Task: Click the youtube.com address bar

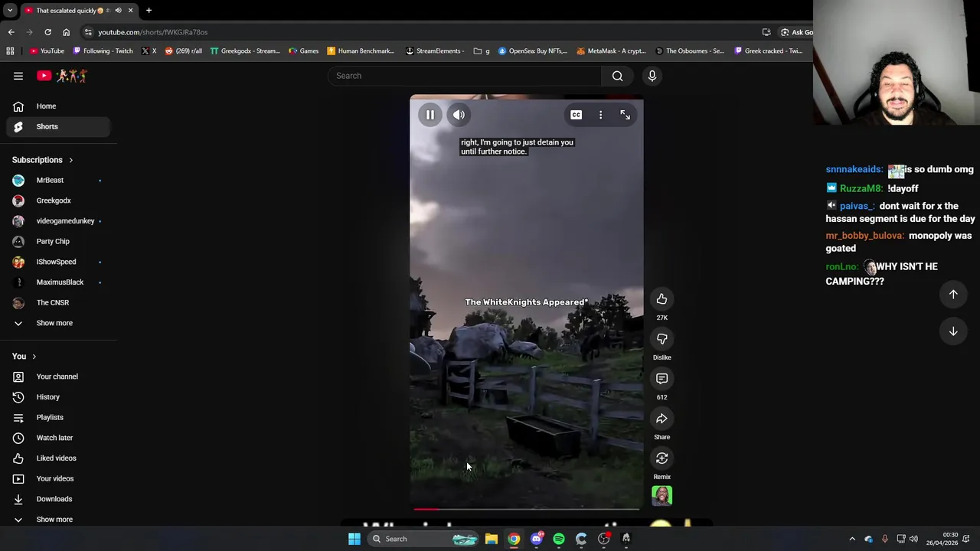Action: (421, 32)
